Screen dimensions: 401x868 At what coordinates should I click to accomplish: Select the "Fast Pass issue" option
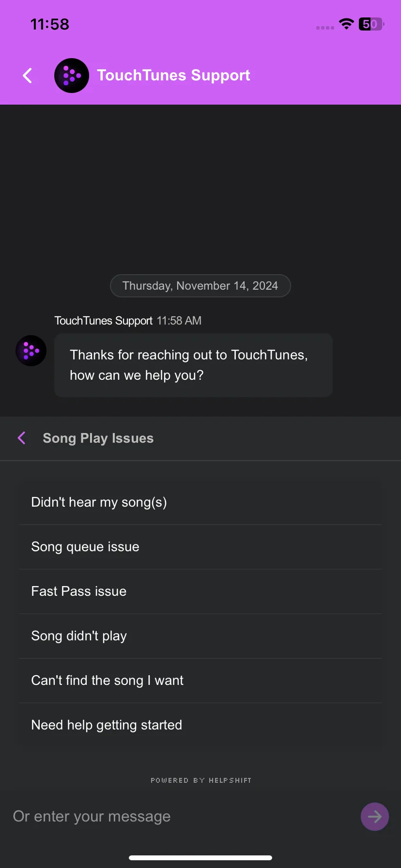tap(200, 591)
